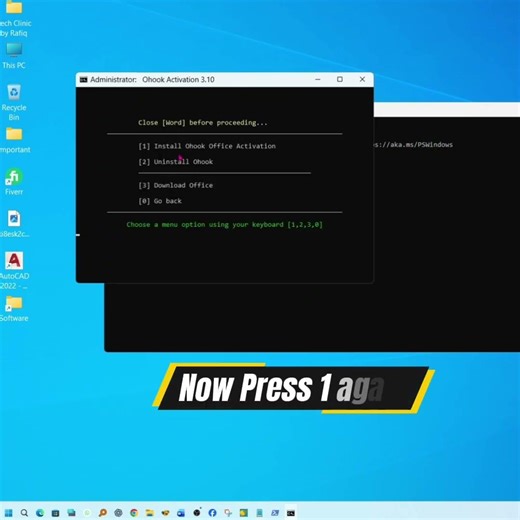The width and height of the screenshot is (520, 520).
Task: Open Facebook icon in taskbar
Action: point(212,513)
